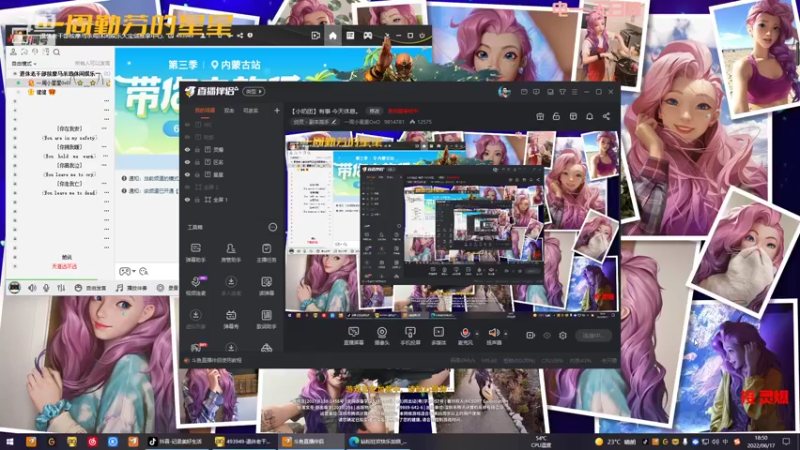The image size is (800, 450).
Task: Add a 手机投屏 phone casting source
Action: (410, 336)
